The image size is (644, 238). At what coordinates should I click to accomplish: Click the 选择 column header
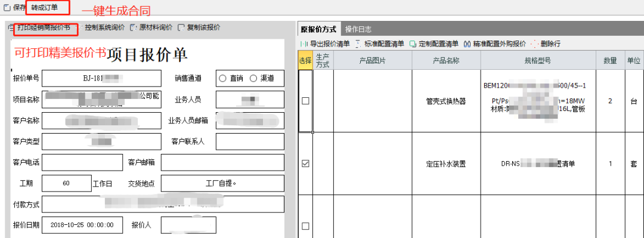[x=305, y=60]
